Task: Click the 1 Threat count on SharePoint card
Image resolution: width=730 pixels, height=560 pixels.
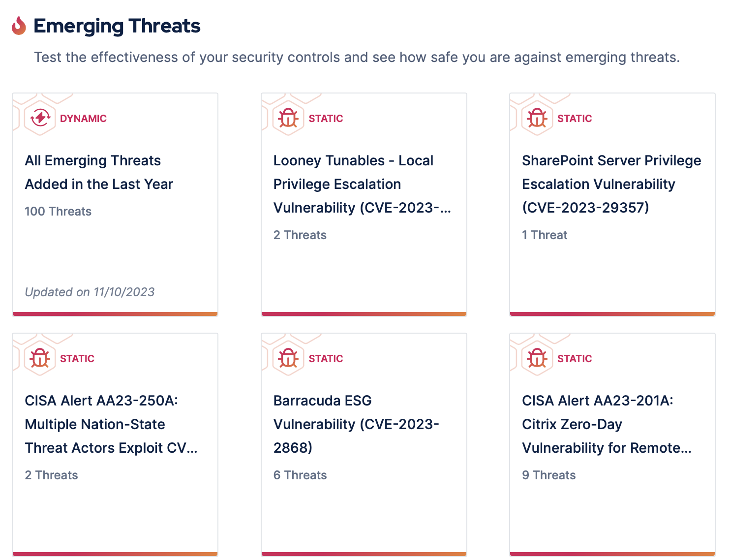Action: [x=545, y=235]
